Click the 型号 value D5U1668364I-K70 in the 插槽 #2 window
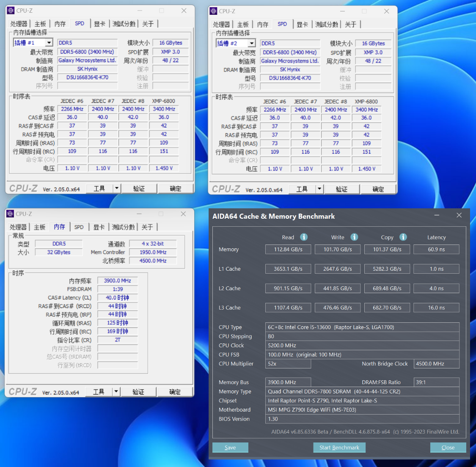 [290, 78]
